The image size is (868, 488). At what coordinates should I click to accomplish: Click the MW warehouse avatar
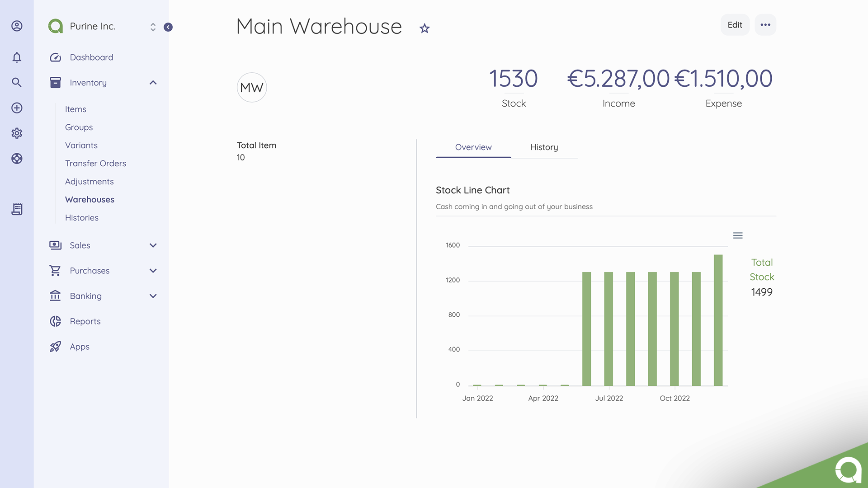pos(252,88)
